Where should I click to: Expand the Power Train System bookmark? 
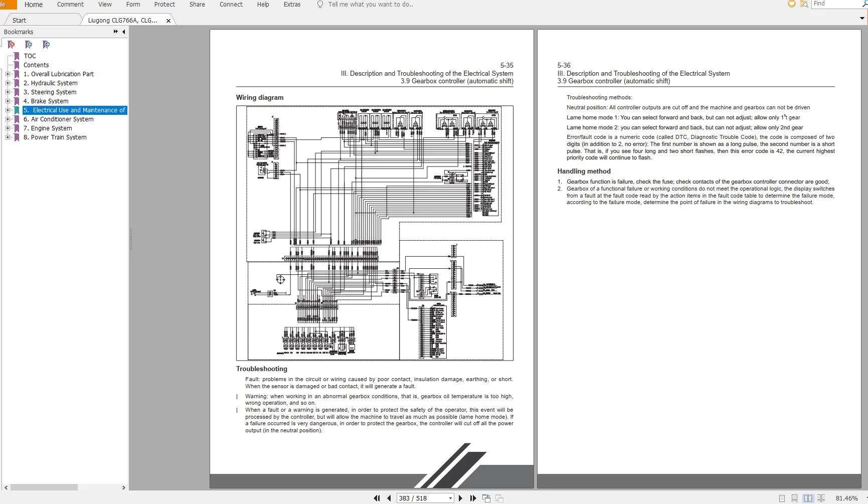click(x=8, y=137)
